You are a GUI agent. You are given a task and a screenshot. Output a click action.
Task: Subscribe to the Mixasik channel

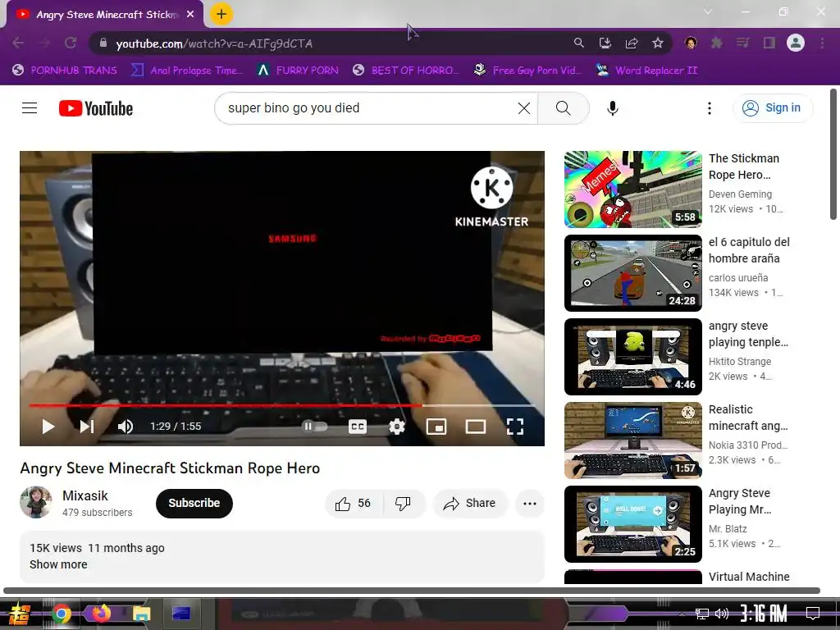[x=194, y=504]
